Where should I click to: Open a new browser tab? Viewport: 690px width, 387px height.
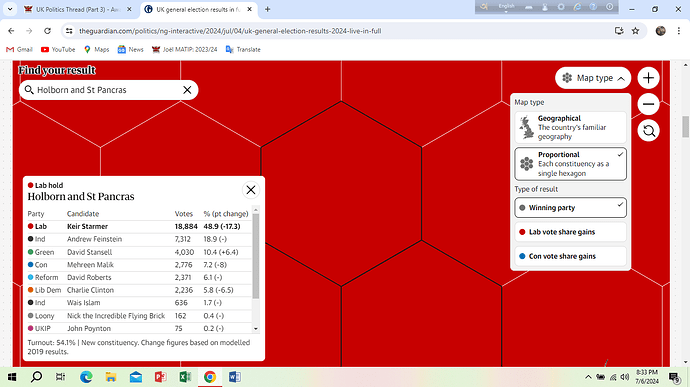pyautogui.click(x=268, y=9)
